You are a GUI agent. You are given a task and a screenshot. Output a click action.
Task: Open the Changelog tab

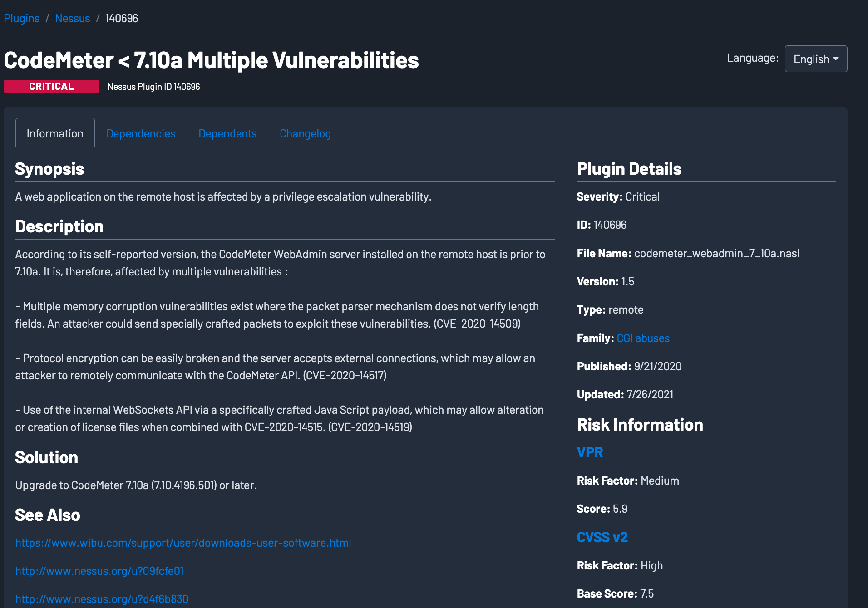[x=305, y=133]
